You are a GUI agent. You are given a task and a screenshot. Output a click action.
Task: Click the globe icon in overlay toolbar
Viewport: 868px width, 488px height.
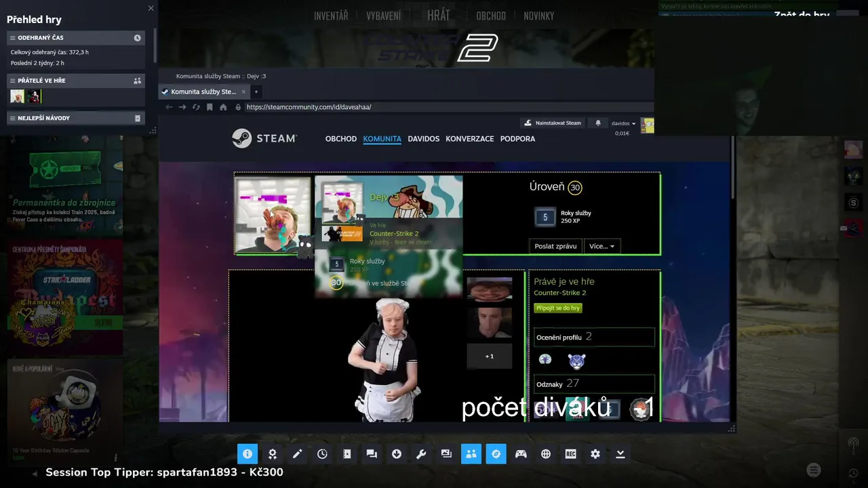pyautogui.click(x=546, y=454)
